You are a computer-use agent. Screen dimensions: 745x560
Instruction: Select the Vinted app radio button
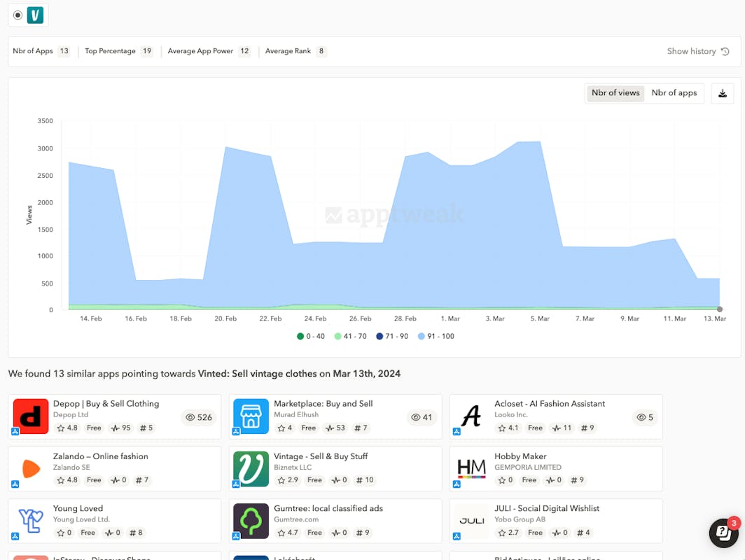click(18, 15)
